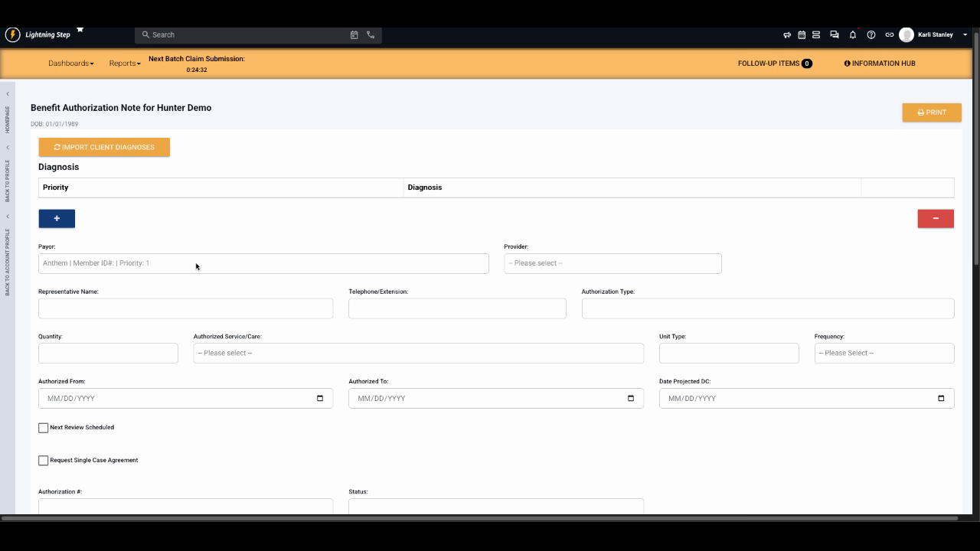Click the Karli Stanley profile avatar

[906, 34]
